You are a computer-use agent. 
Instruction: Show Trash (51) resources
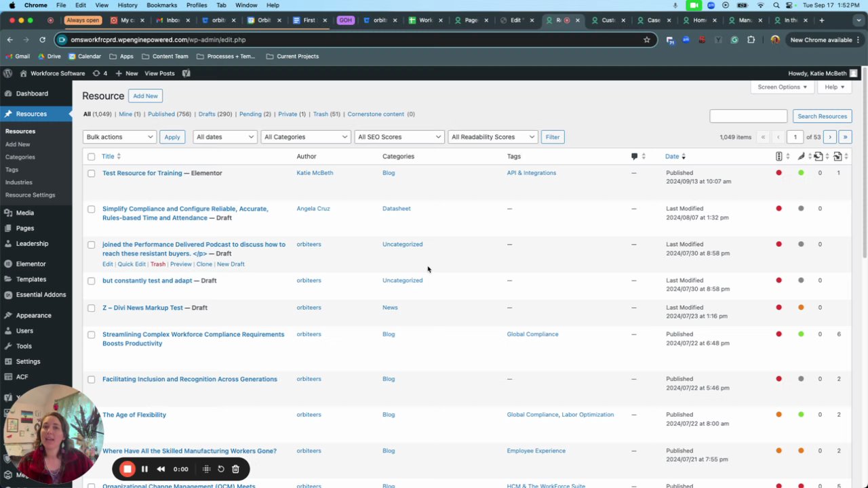[x=327, y=114]
